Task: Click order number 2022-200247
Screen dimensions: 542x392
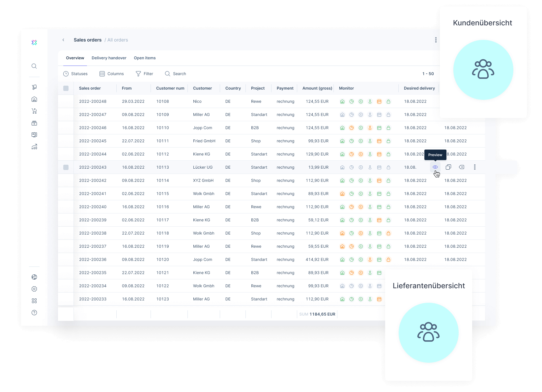Action: coord(93,115)
